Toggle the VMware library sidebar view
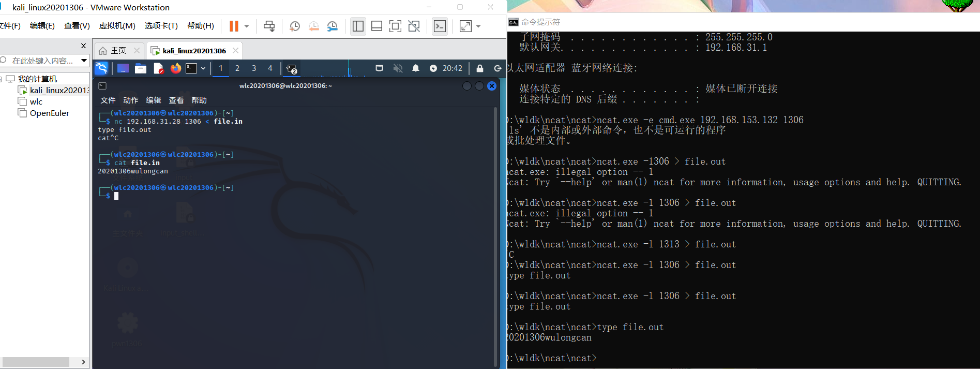Viewport: 980px width, 369px height. coord(358,26)
